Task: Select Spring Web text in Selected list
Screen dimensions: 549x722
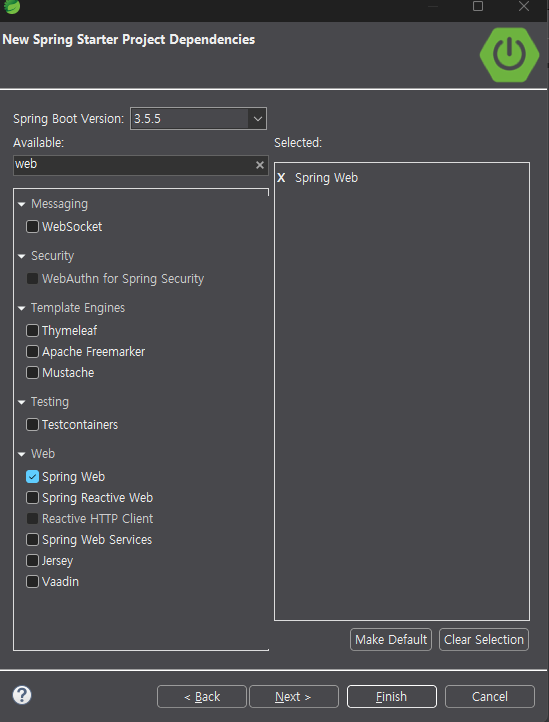Action: coord(326,178)
